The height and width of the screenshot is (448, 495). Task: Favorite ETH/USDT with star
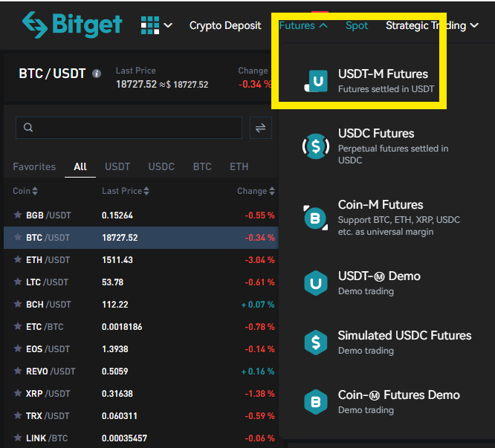pos(18,259)
